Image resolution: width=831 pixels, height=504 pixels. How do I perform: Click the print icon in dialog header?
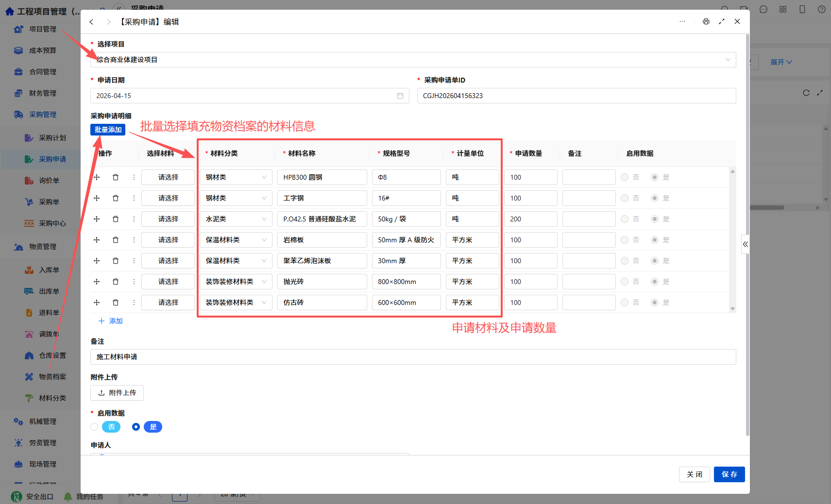click(x=706, y=21)
